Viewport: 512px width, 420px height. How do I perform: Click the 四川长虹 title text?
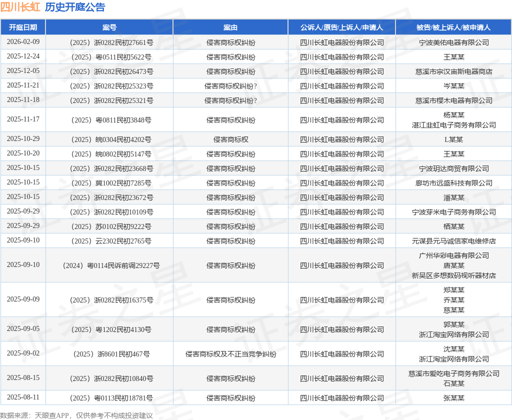click(20, 7)
